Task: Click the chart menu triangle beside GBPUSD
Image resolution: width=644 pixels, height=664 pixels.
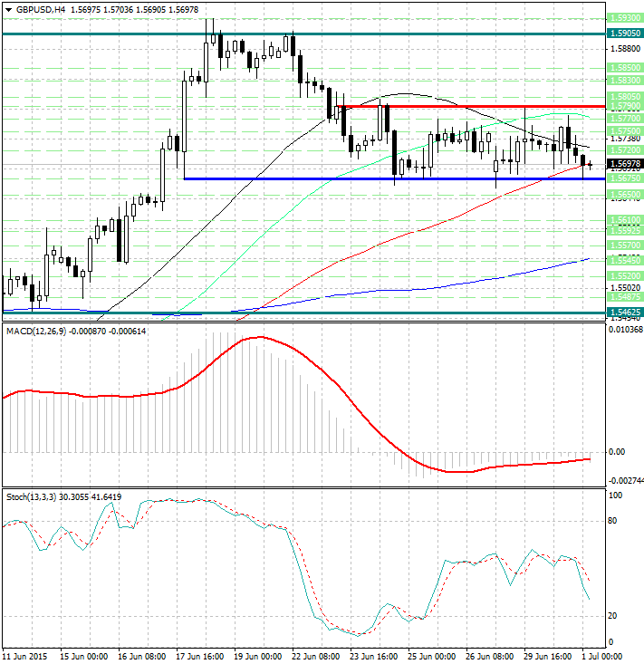Action: [x=8, y=10]
